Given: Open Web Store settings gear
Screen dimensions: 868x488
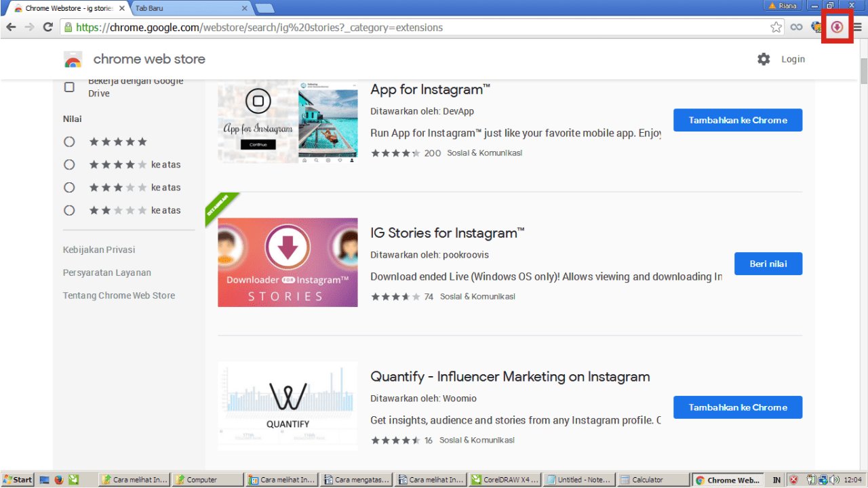Looking at the screenshot, I should [x=764, y=59].
